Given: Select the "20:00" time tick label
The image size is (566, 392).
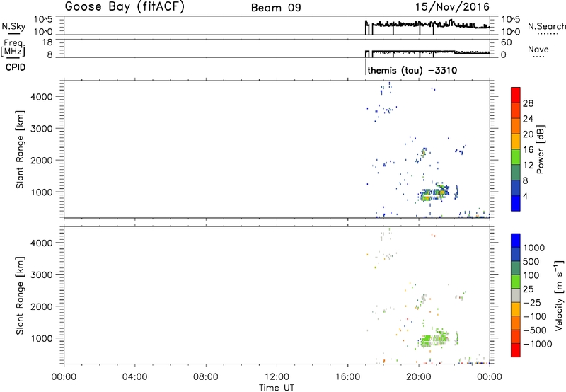Looking at the screenshot, I should [419, 377].
